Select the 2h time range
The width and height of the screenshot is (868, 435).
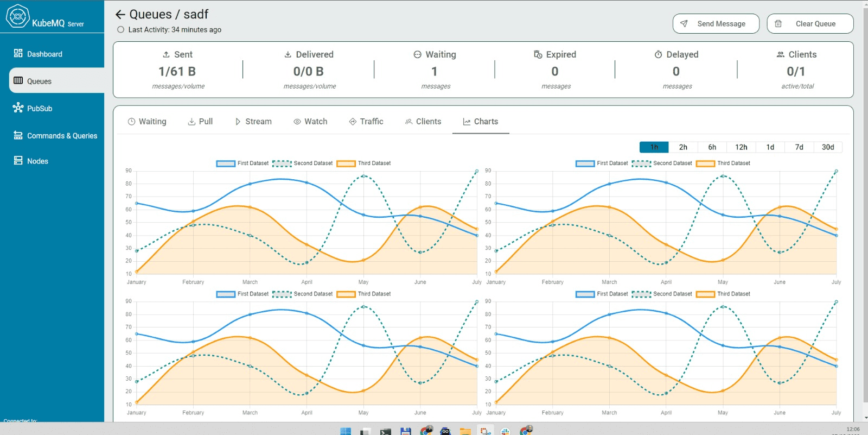[x=683, y=147]
